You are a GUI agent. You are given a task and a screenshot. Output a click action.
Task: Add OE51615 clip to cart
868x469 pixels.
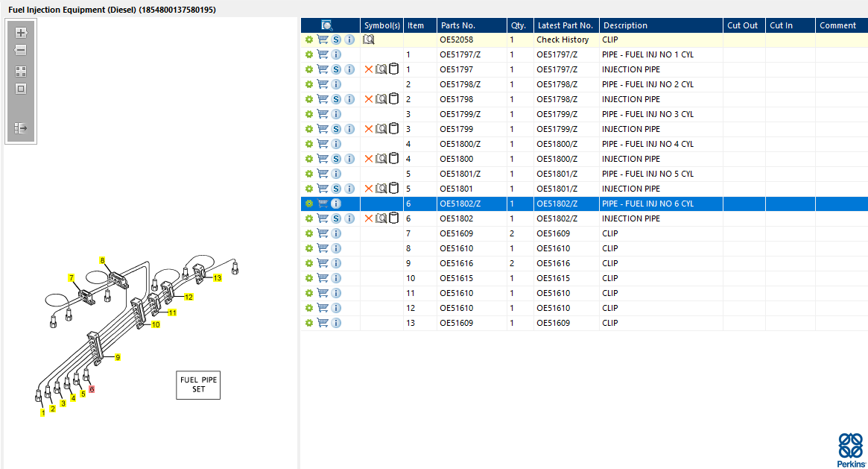click(323, 279)
